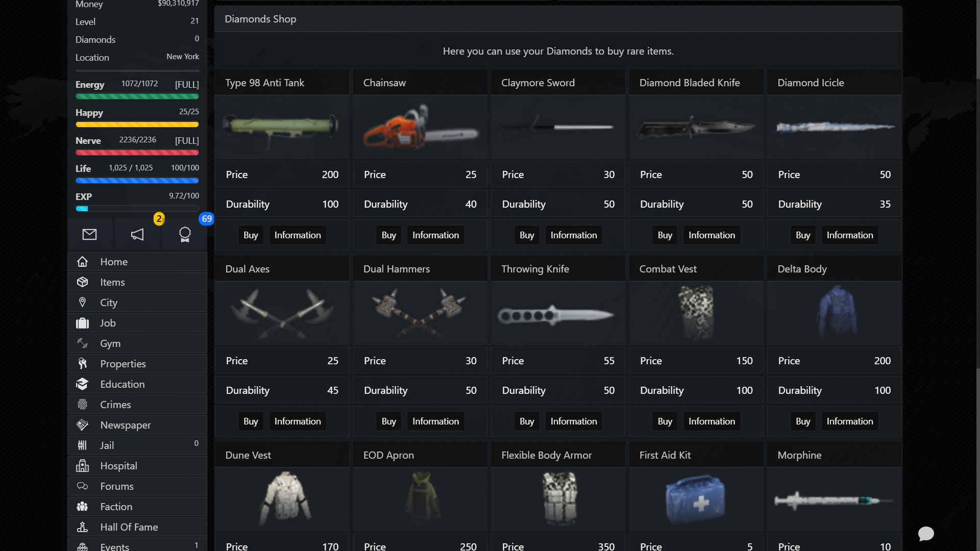The height and width of the screenshot is (551, 980).
Task: Click the notifications megaphone icon
Action: click(x=137, y=234)
